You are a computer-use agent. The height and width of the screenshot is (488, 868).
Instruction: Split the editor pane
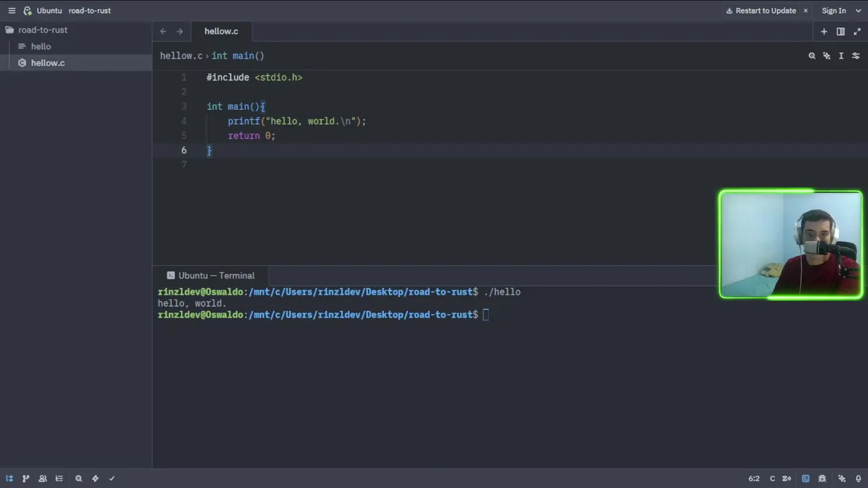pyautogui.click(x=841, y=31)
